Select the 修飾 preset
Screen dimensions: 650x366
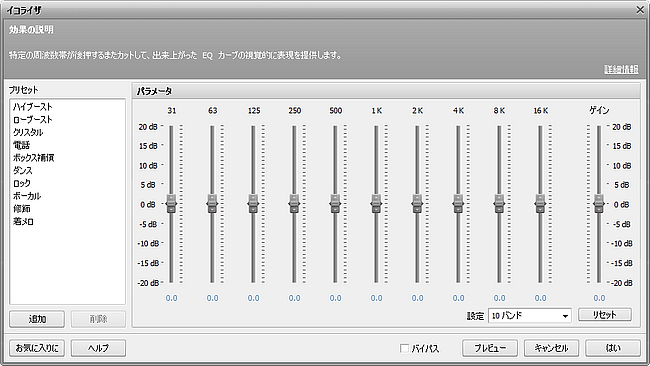click(x=22, y=208)
